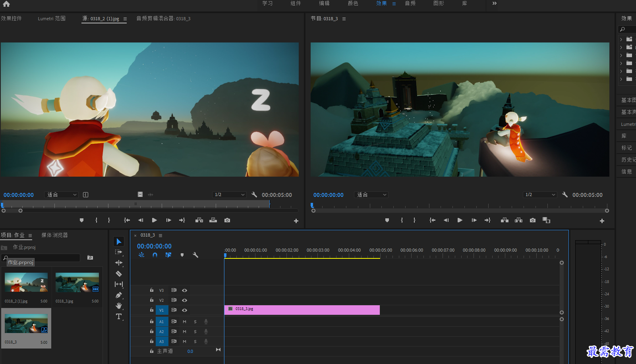Select the Pen tool
The width and height of the screenshot is (636, 364).
coord(118,295)
